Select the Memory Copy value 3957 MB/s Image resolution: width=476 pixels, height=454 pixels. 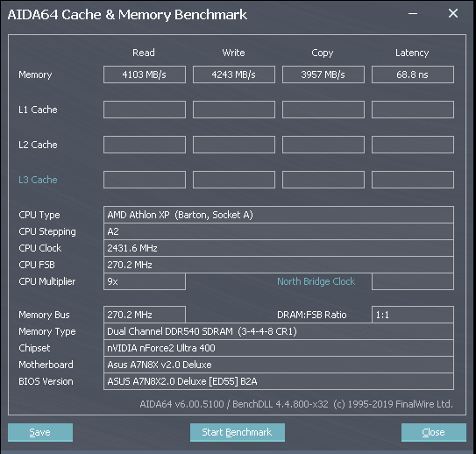[x=323, y=74]
